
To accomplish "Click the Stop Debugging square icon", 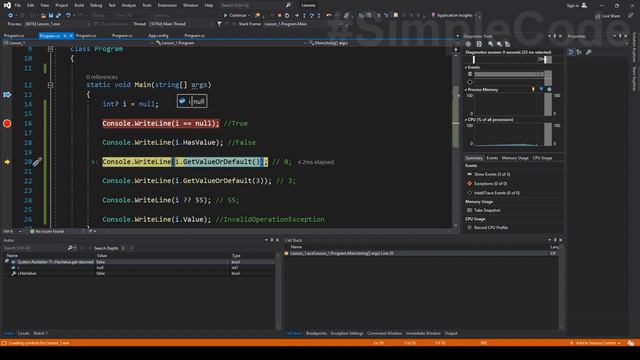I will [279, 16].
